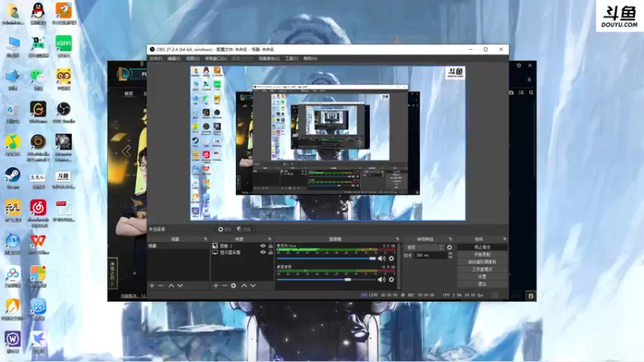Click the WPS Office desktop icon

[38, 244]
